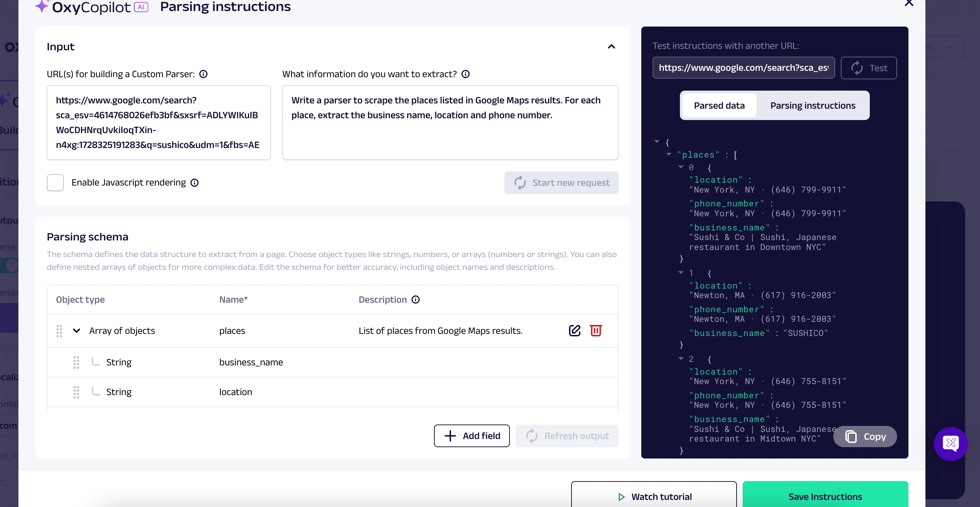Select the "SUSHICO" value in parsed data
This screenshot has width=980, height=507.
(805, 333)
